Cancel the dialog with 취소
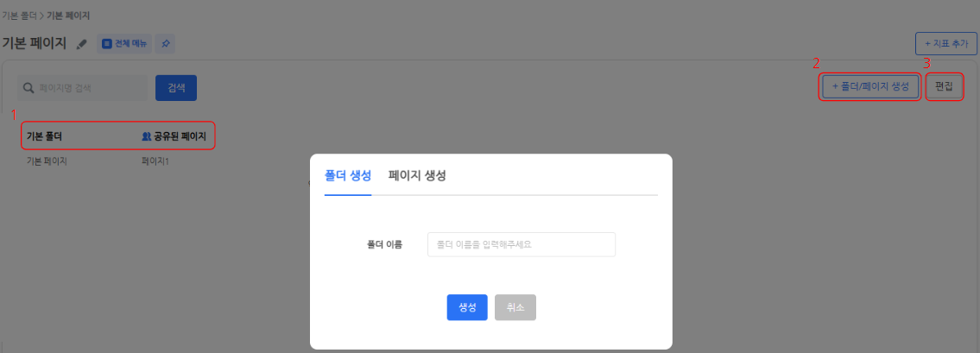 515,307
